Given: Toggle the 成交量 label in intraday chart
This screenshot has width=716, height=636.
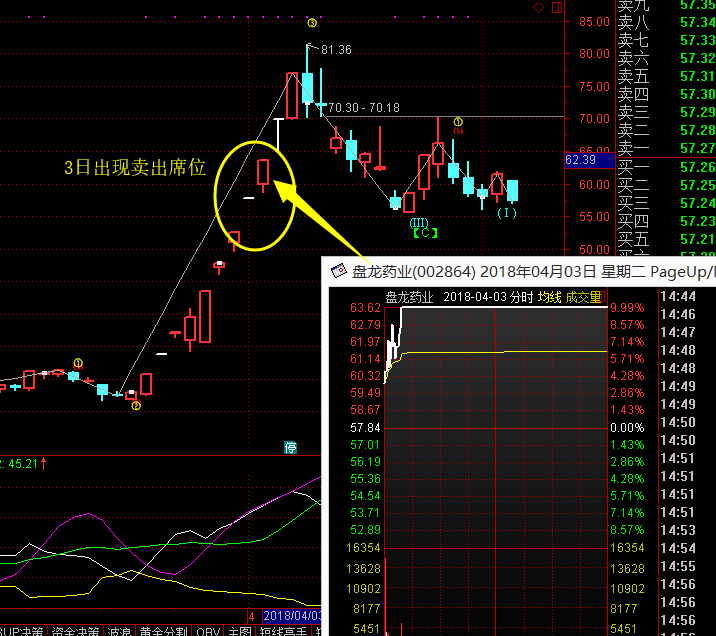Looking at the screenshot, I should pyautogui.click(x=585, y=297).
